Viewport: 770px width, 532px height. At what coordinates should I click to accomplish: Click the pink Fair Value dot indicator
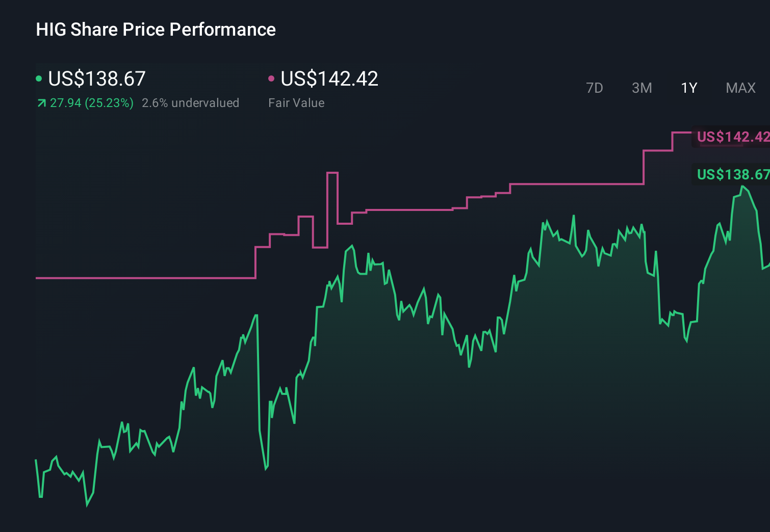click(271, 78)
